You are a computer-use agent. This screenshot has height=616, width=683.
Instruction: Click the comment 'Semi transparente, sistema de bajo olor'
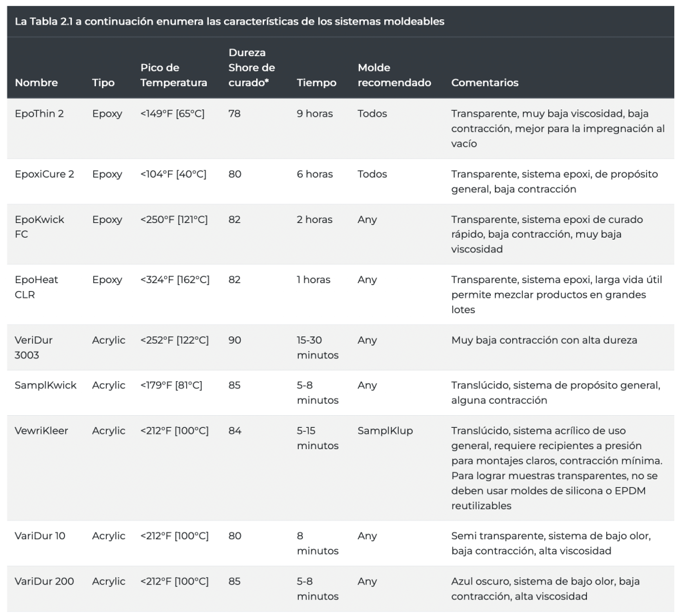coord(550,536)
